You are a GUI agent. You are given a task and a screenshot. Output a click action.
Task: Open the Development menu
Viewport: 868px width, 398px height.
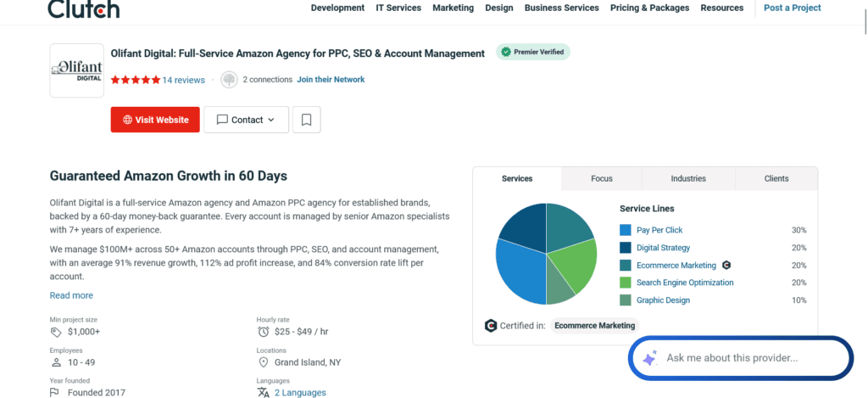(x=337, y=8)
